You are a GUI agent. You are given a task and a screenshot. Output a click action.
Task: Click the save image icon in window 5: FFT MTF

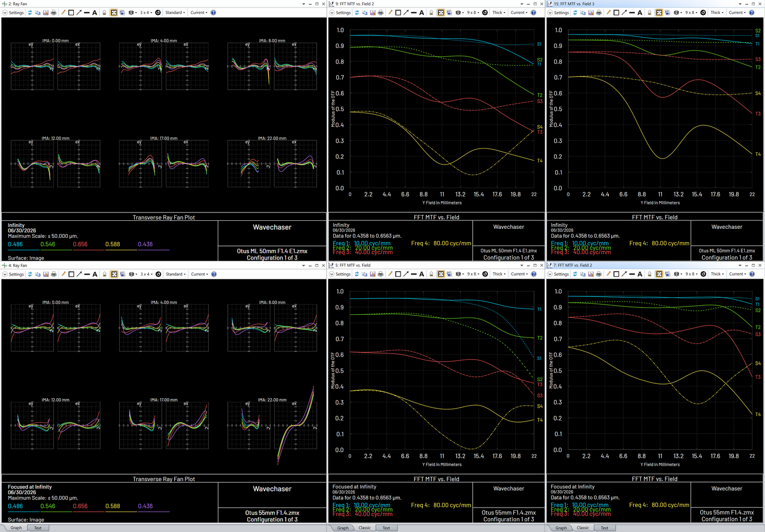[x=372, y=274]
